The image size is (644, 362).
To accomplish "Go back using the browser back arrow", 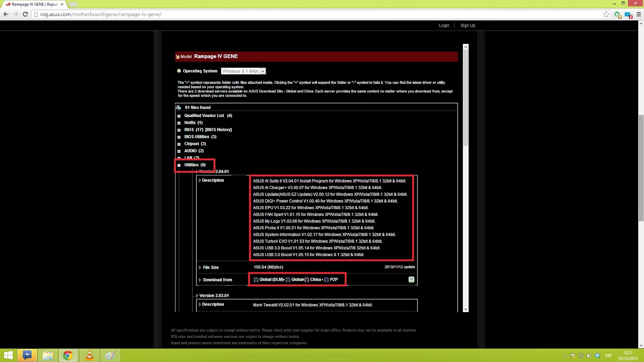I will [x=6, y=14].
